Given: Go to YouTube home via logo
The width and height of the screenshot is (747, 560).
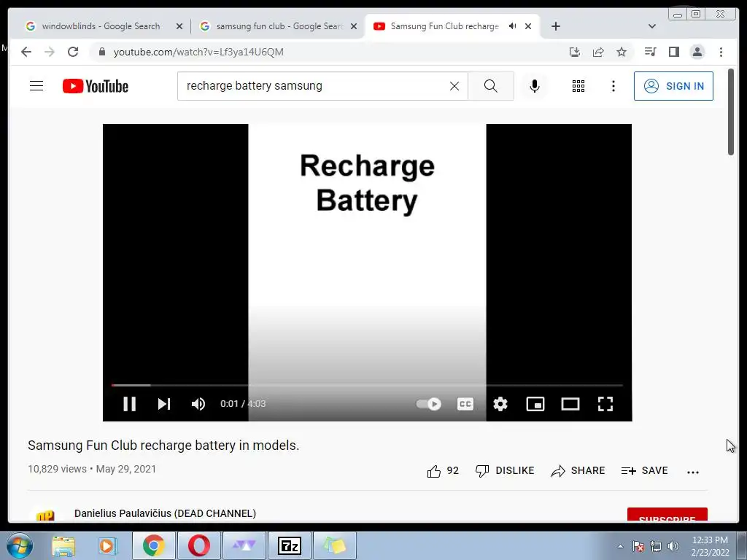Looking at the screenshot, I should coord(96,86).
